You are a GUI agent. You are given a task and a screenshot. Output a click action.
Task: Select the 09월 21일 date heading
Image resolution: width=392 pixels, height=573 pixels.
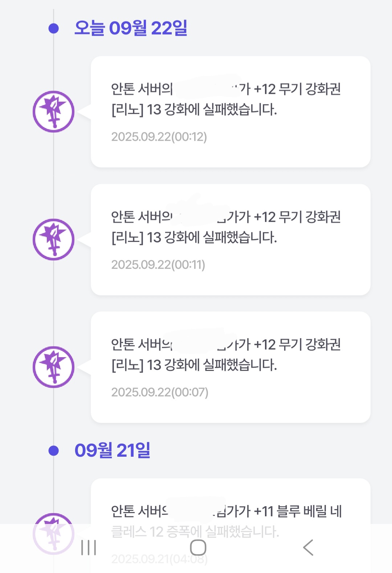pos(113,450)
